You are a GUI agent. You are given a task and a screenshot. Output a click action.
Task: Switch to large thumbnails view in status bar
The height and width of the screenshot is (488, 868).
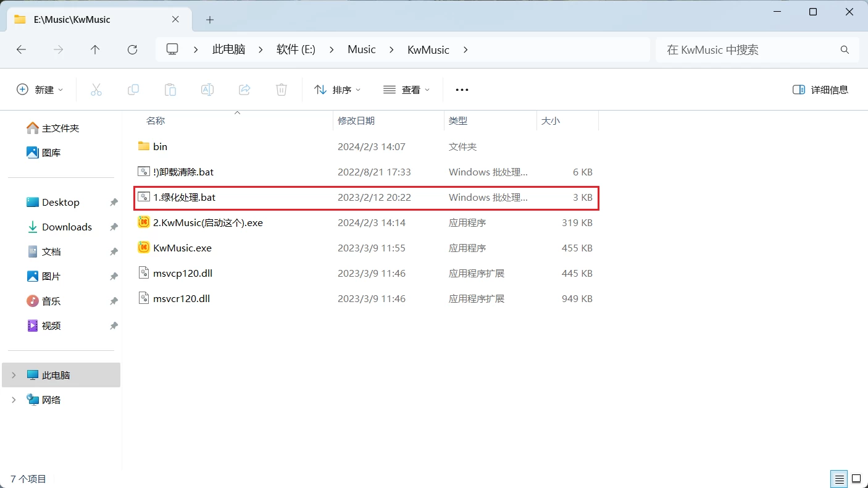856,478
